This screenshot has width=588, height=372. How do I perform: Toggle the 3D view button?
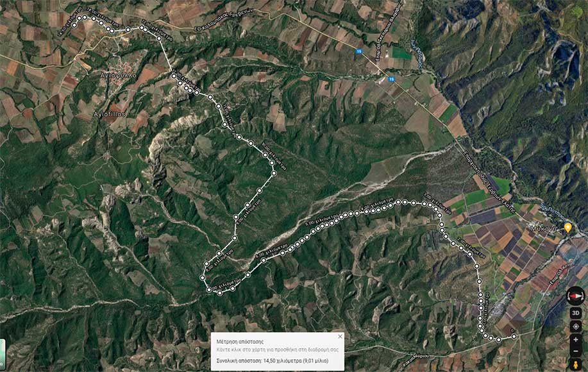point(576,313)
